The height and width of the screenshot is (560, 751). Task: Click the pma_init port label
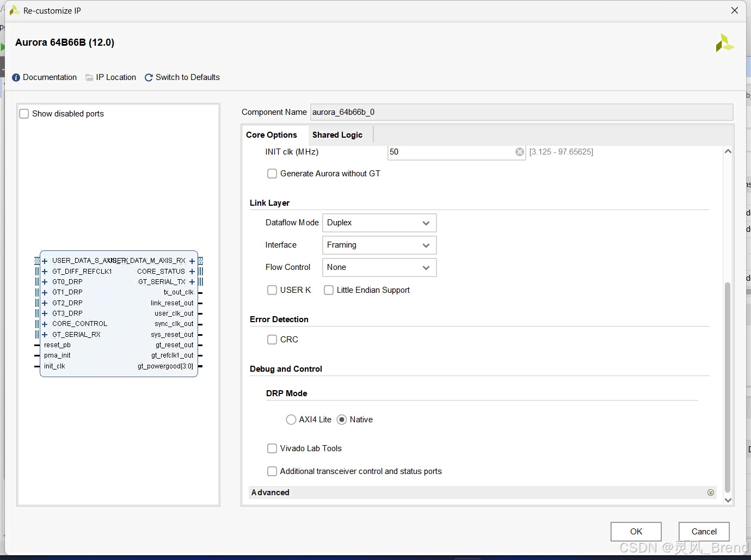point(57,355)
